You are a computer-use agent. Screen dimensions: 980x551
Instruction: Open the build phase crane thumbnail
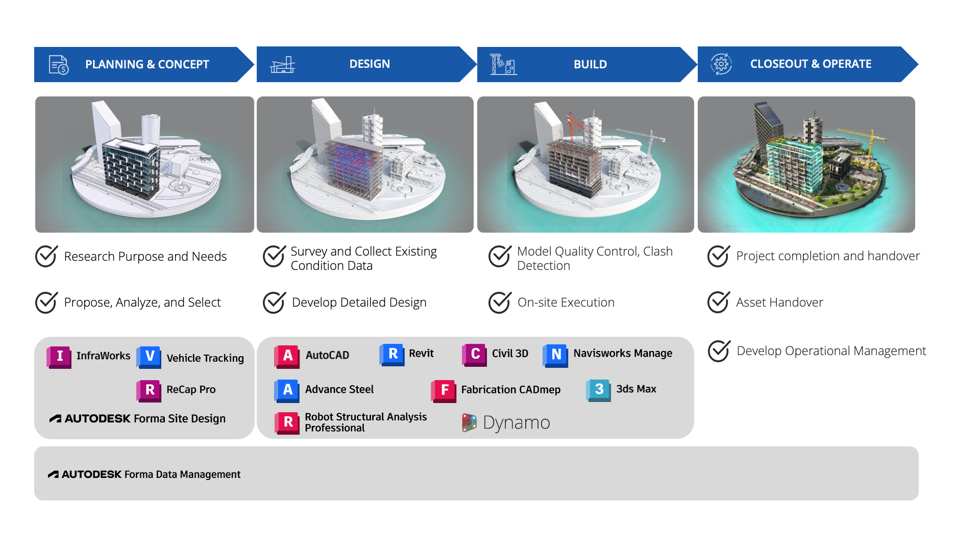tap(585, 164)
